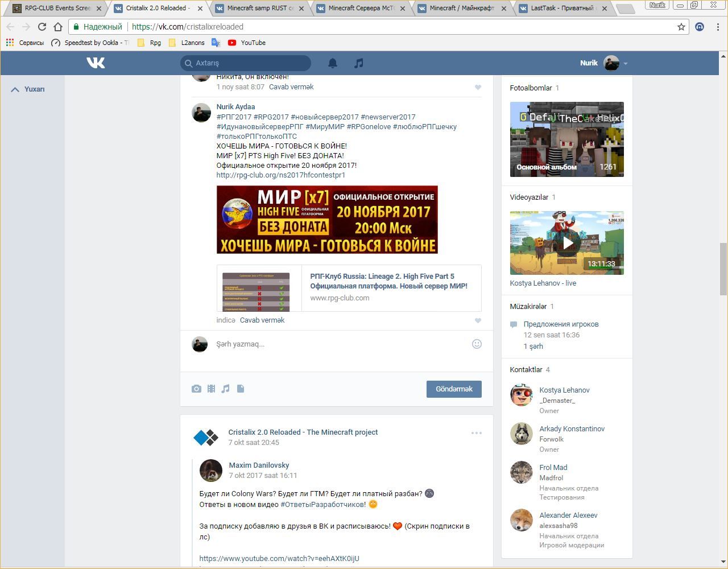Screen dimensions: 728x569
Task: Open the emoji smiley picker
Action: click(477, 344)
